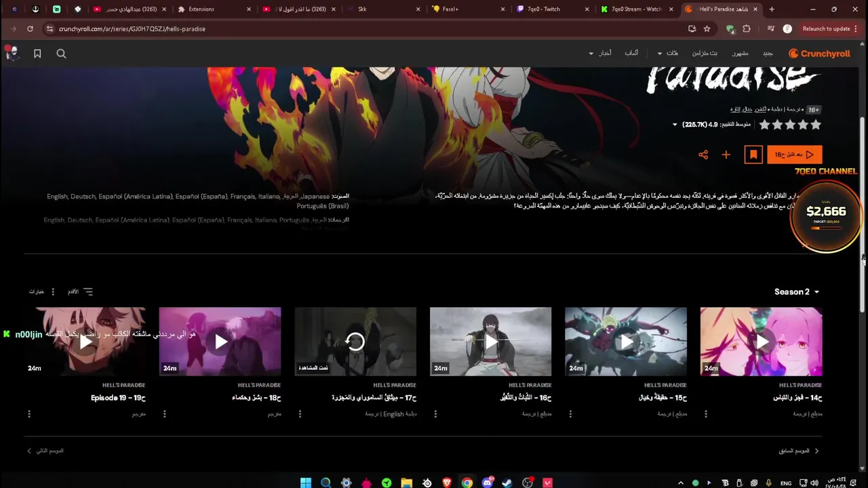The image size is (868, 488).
Task: Switch to the 7qe0 - Twitch tab
Action: [x=551, y=9]
